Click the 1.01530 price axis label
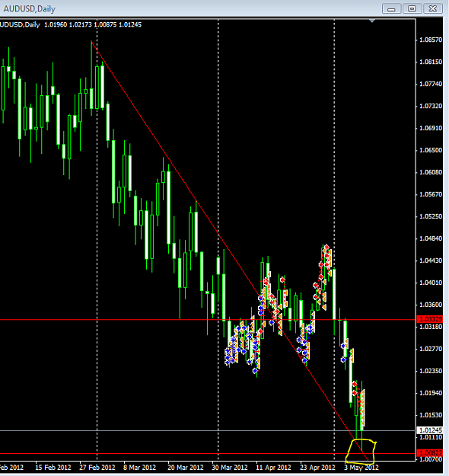Viewport: 449px width, 476px height. click(431, 415)
